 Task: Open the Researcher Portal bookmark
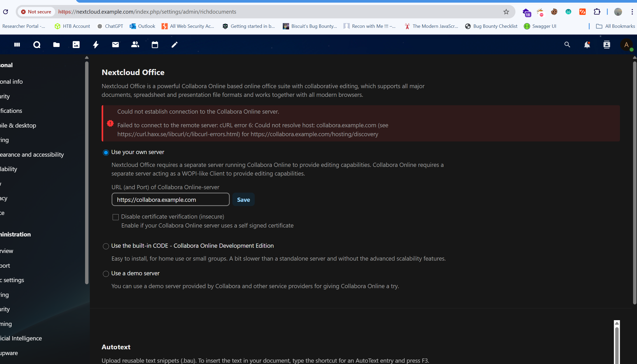[24, 26]
